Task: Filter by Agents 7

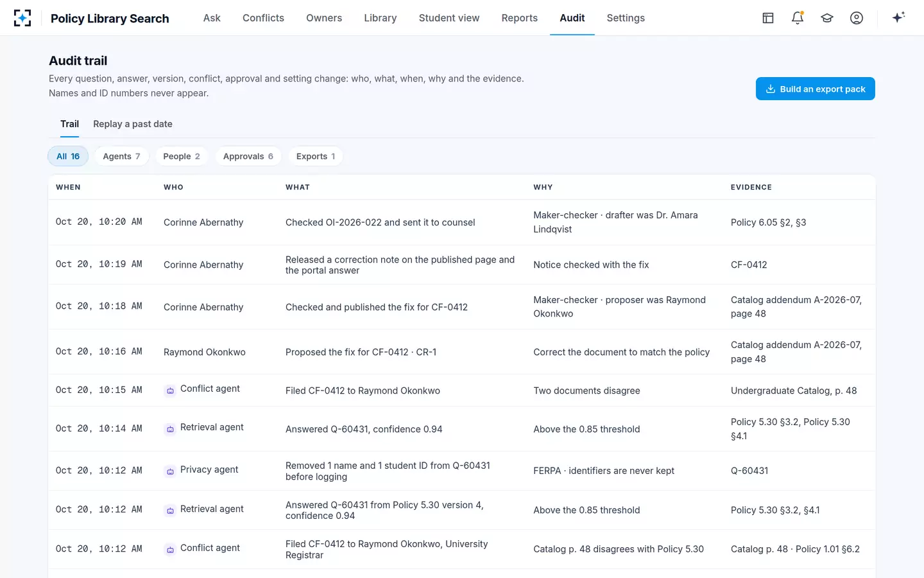Action: coord(121,156)
